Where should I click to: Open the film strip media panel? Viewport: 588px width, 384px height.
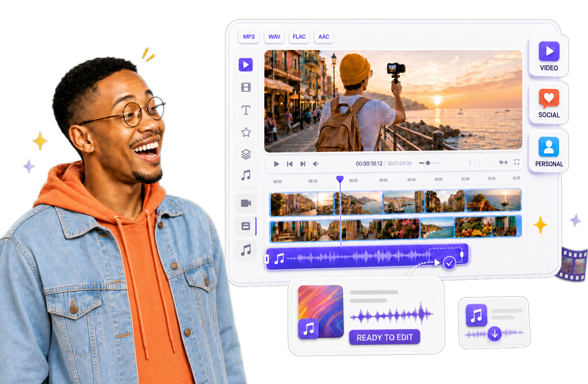pos(246,87)
